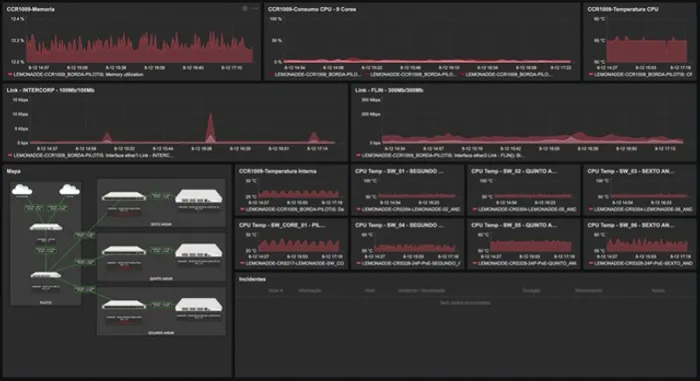Select the left cloud icon in the map

22,190
